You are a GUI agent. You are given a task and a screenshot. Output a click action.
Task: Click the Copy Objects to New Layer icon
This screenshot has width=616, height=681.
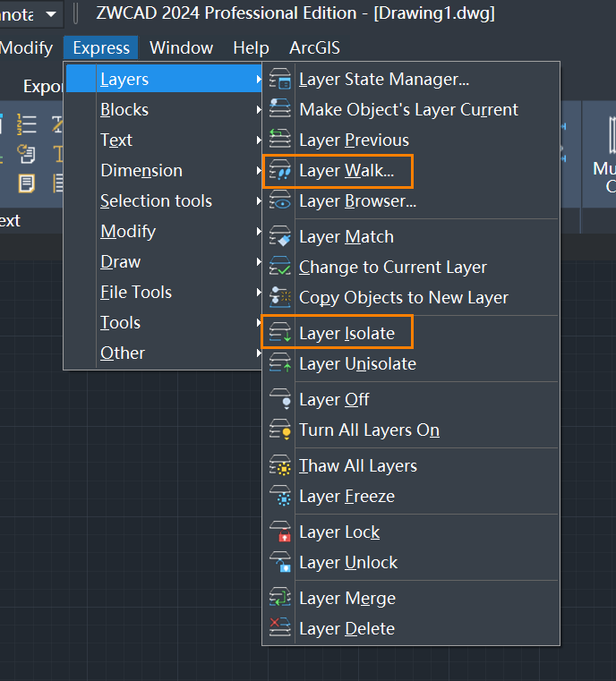tap(279, 297)
